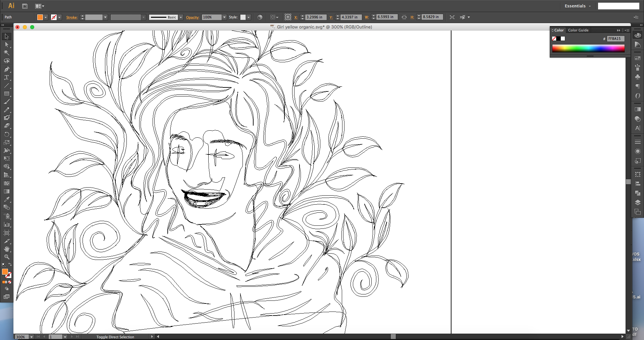Image resolution: width=644 pixels, height=340 pixels.
Task: Expand the Opacity percentage dropdown
Action: (224, 17)
